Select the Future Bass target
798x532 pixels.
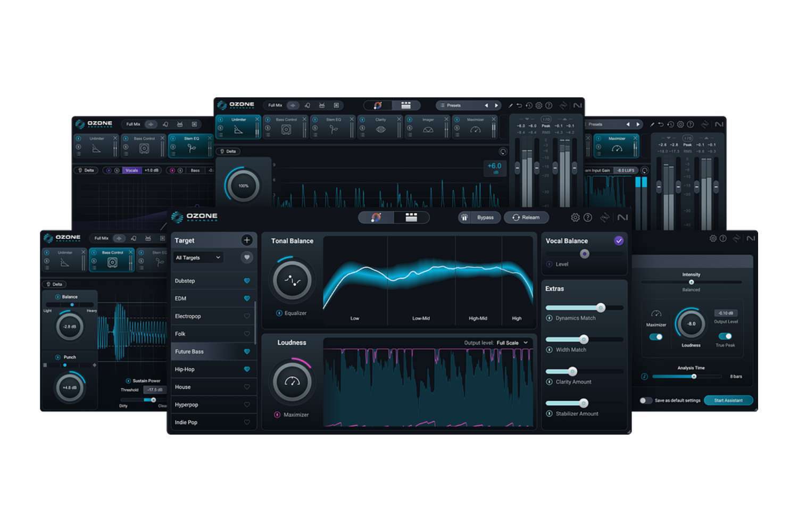[x=212, y=352]
